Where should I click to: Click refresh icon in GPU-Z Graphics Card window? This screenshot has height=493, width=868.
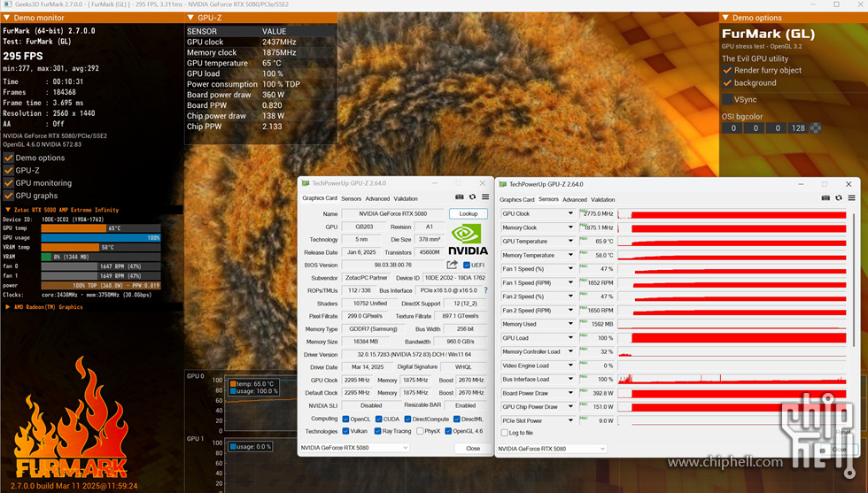472,197
